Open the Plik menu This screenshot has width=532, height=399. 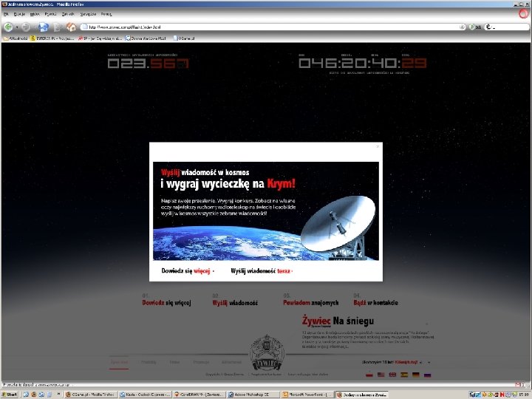(6, 14)
